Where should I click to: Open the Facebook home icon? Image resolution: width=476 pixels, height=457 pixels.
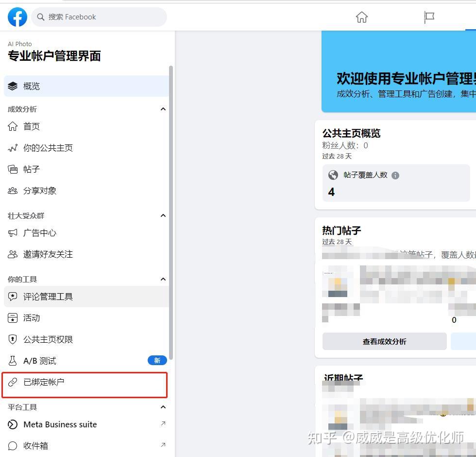tap(361, 17)
